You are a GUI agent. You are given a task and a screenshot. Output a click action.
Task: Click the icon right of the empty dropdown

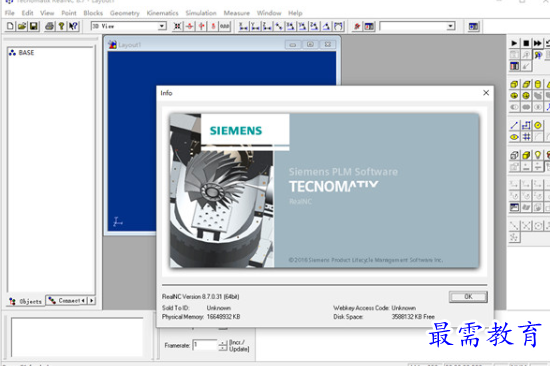pos(473,26)
